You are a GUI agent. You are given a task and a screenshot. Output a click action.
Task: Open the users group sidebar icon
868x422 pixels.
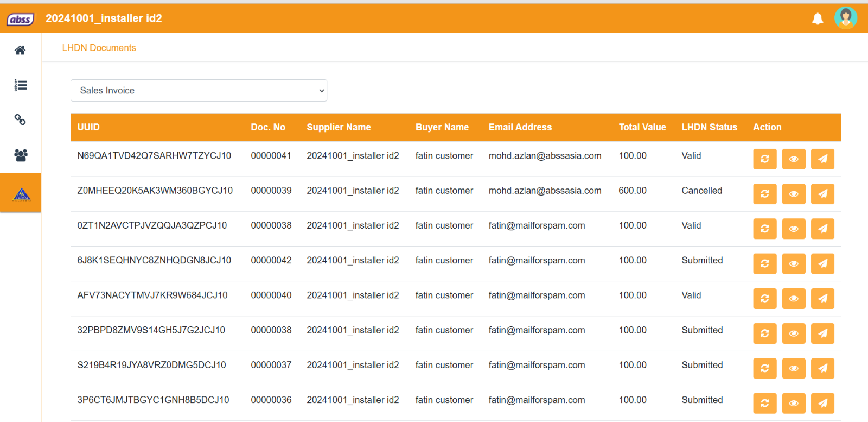pos(20,155)
